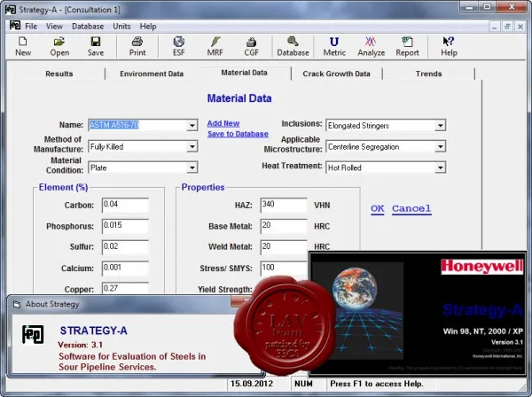Click the Save to Database link
Image resolution: width=532 pixels, height=397 pixels.
coord(238,134)
